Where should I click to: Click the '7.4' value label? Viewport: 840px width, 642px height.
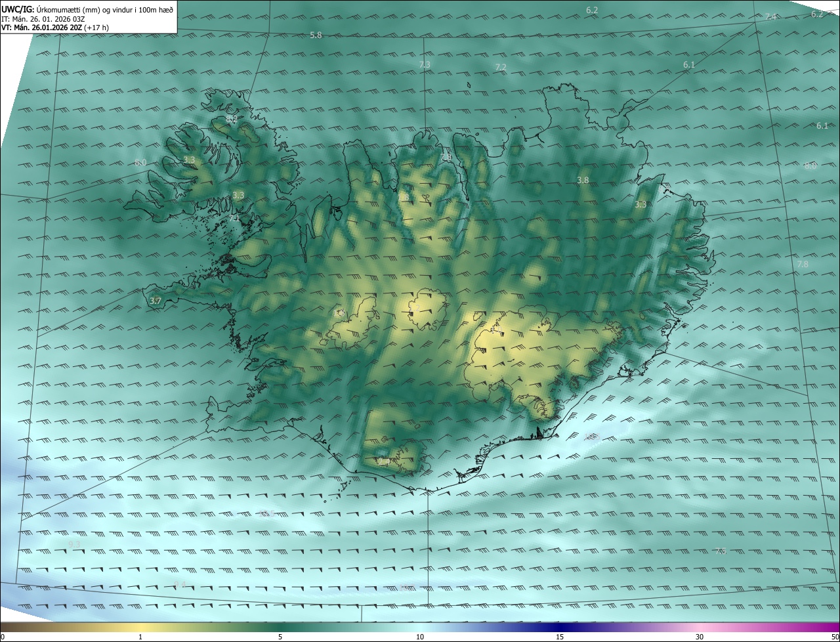click(x=770, y=16)
